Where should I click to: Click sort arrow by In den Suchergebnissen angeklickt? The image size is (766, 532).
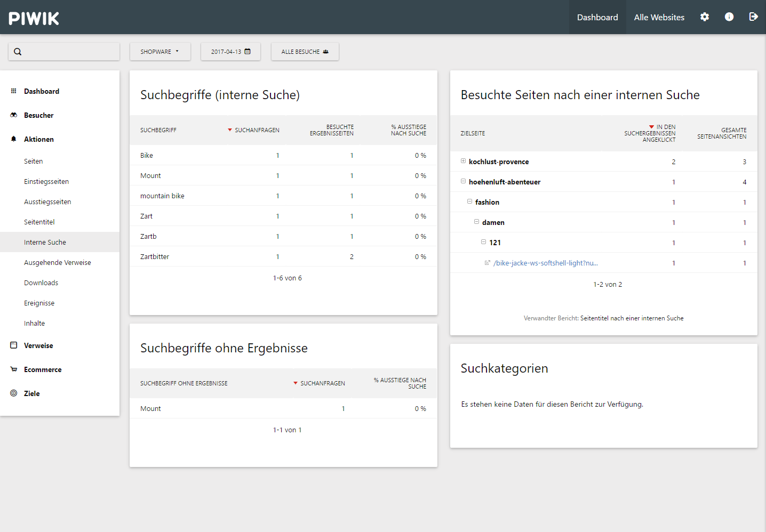pos(651,127)
